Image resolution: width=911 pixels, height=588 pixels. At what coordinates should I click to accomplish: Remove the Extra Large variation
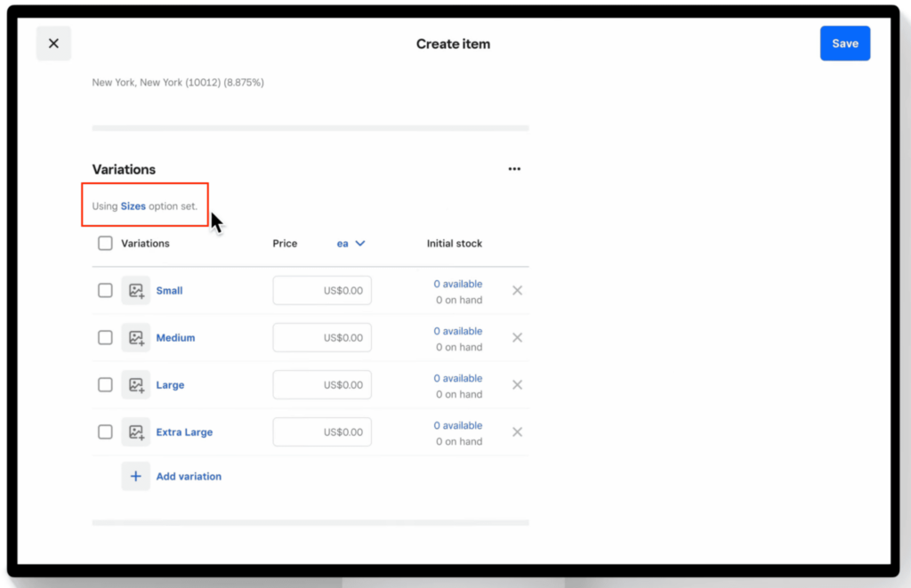(x=518, y=431)
